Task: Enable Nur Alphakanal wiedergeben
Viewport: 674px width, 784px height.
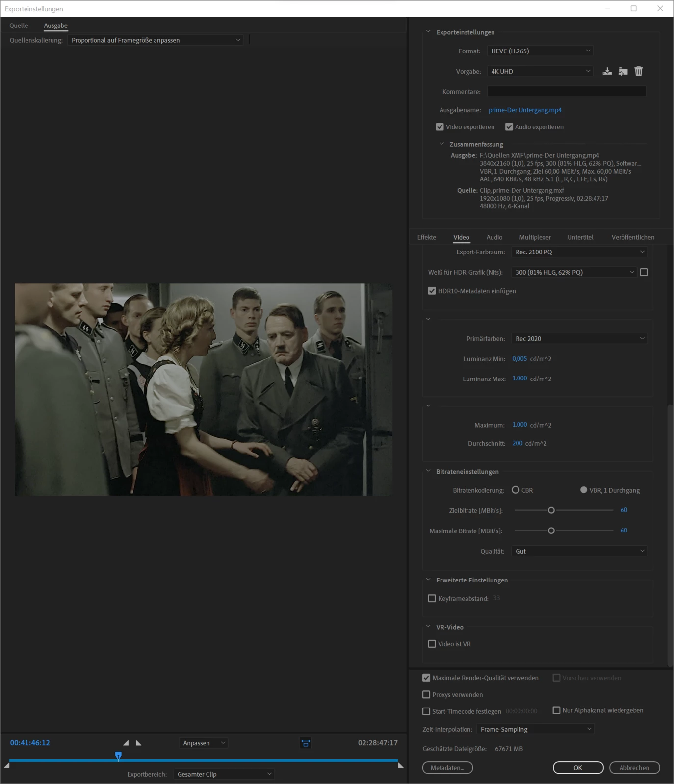Action: tap(556, 710)
